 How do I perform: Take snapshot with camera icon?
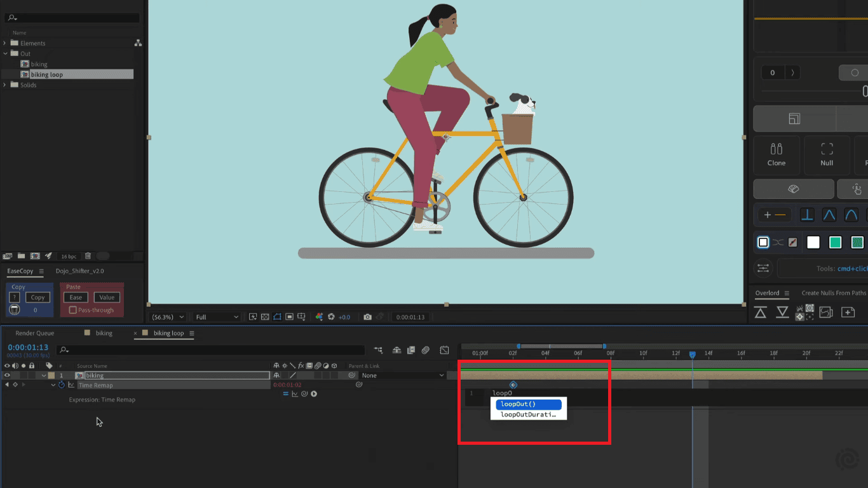[367, 316]
